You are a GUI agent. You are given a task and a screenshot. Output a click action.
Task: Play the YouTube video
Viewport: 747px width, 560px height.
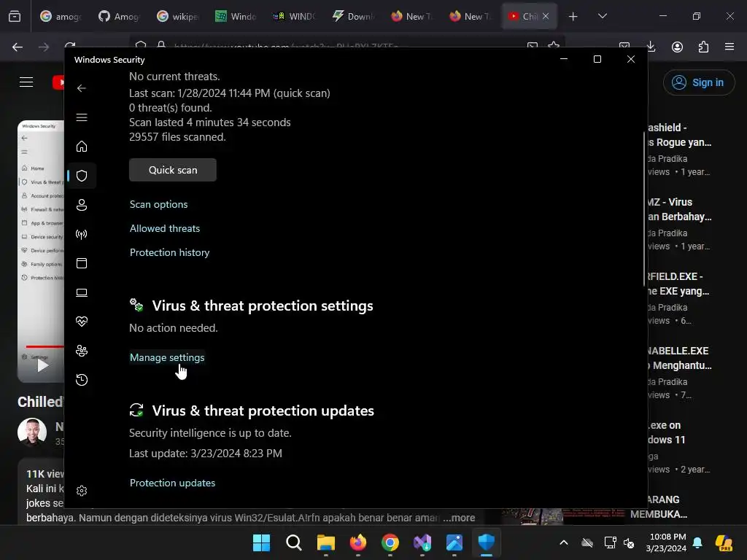click(x=42, y=366)
